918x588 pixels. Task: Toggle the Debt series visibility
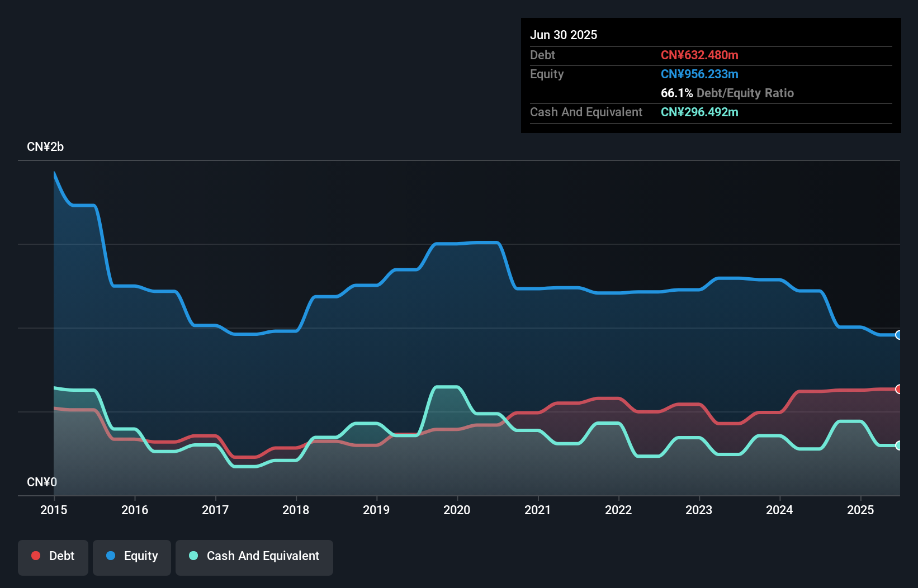point(53,557)
